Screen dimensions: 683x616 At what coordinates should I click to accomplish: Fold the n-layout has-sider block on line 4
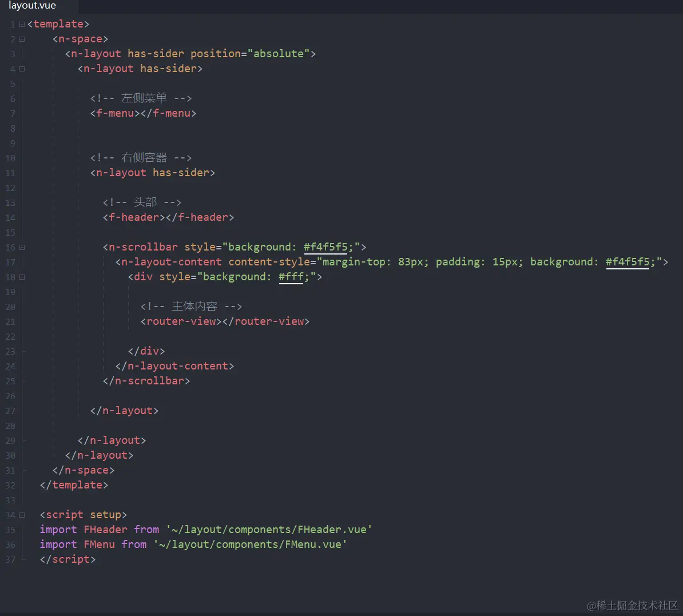(22, 69)
